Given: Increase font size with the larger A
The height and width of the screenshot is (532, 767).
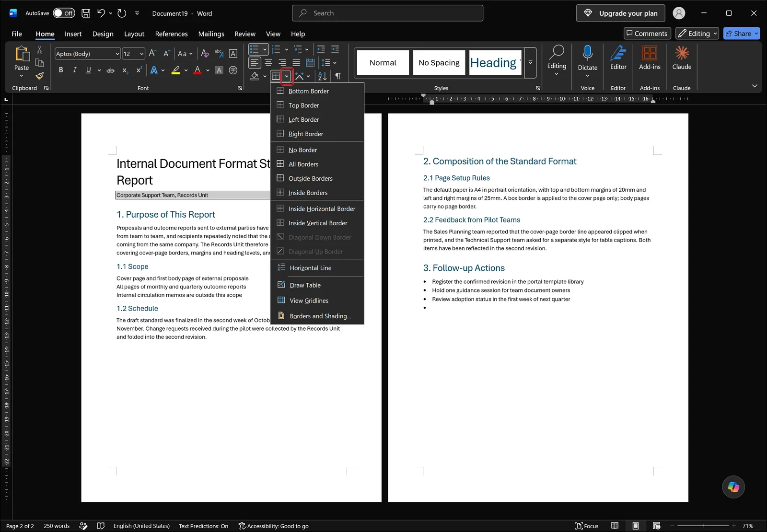Looking at the screenshot, I should tap(152, 54).
